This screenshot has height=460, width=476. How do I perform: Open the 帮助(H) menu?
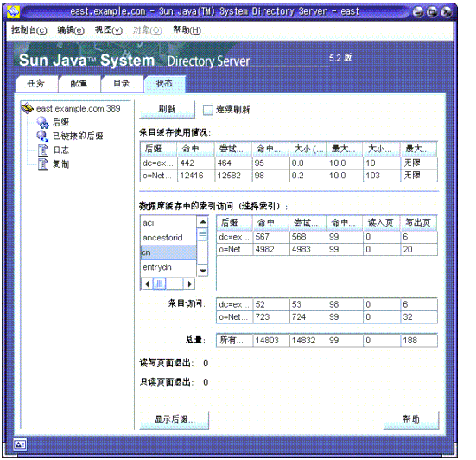click(187, 30)
